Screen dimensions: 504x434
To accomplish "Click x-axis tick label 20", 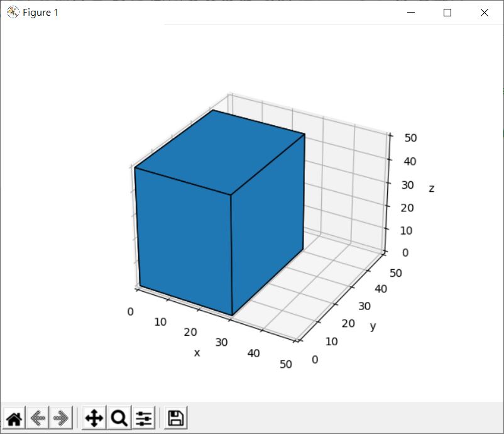I will click(x=190, y=332).
